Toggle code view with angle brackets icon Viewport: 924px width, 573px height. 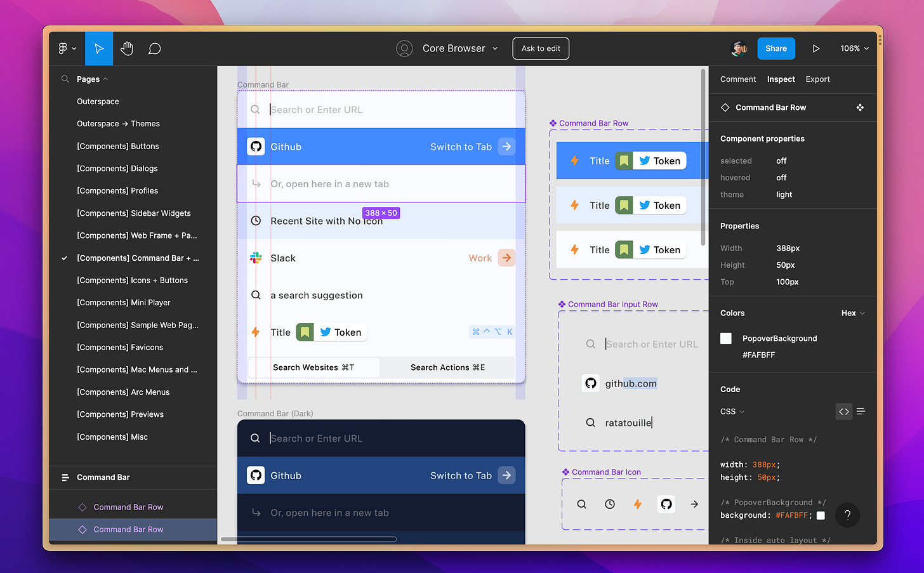(x=844, y=411)
